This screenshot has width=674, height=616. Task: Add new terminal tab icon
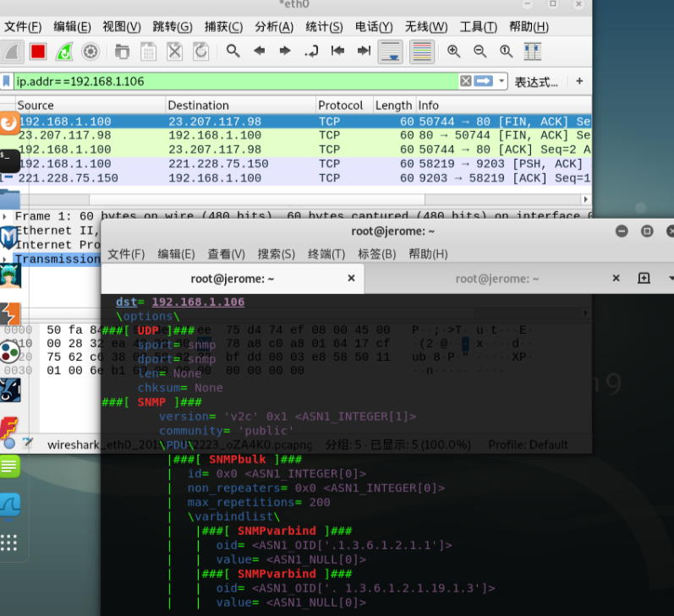[x=644, y=278]
